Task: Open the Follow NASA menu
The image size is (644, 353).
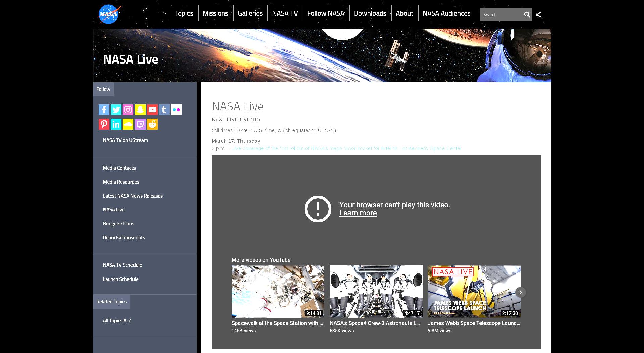Action: (326, 13)
